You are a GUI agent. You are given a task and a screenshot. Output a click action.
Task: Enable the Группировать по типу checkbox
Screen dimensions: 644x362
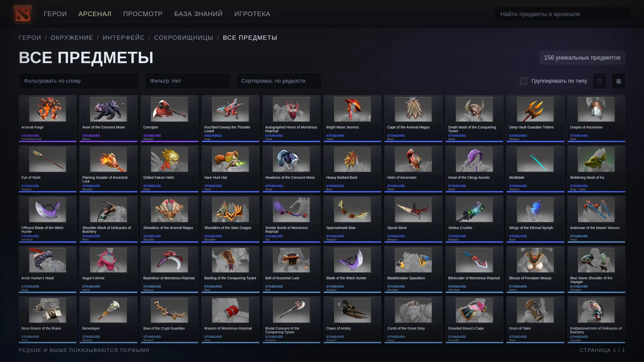pos(523,81)
